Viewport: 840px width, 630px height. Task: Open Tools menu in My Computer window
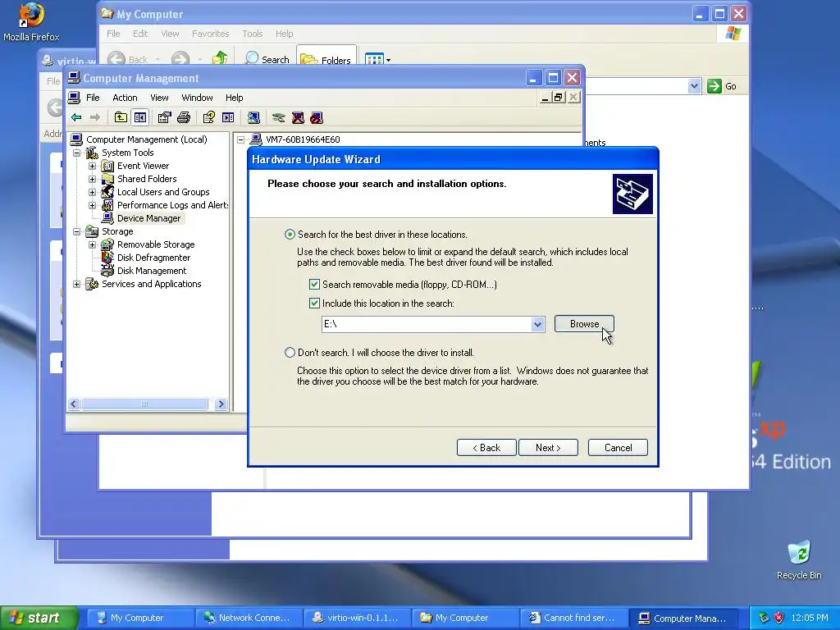(253, 34)
